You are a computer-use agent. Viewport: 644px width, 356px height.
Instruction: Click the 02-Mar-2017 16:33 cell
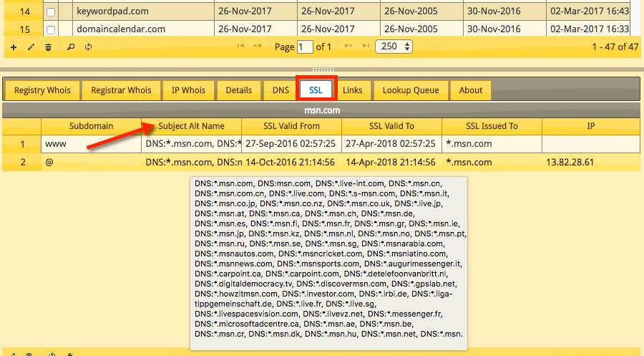pos(590,29)
